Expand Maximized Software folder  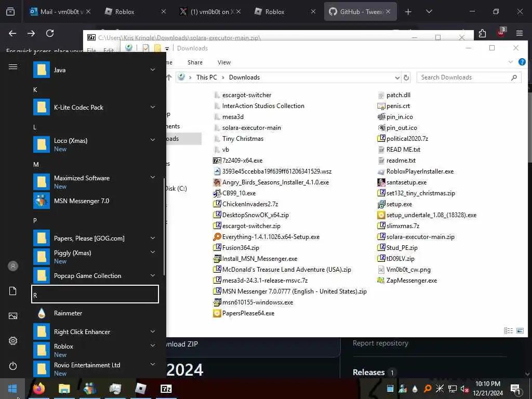(x=153, y=177)
